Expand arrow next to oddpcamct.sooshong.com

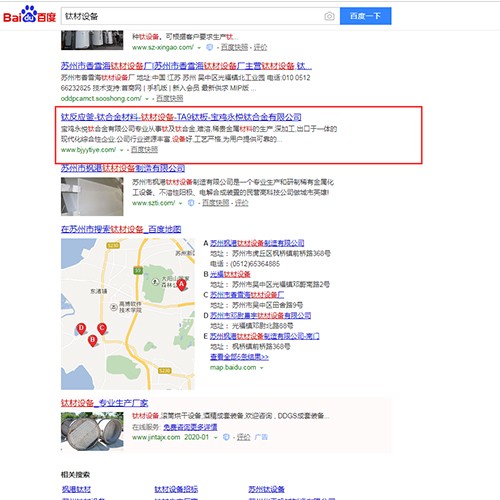click(x=147, y=99)
